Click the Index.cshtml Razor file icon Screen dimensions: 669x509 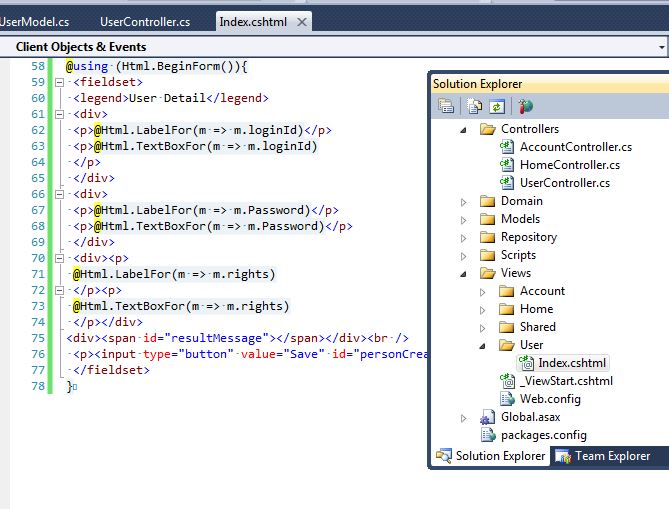point(526,363)
